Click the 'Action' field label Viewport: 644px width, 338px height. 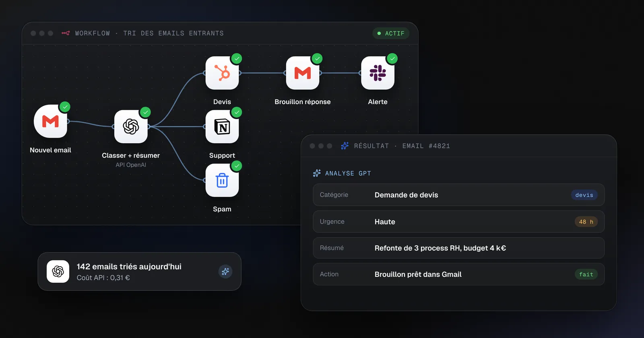click(329, 274)
